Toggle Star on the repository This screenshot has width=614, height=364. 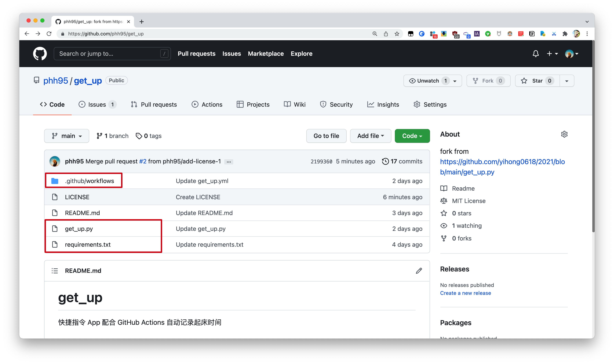(537, 81)
